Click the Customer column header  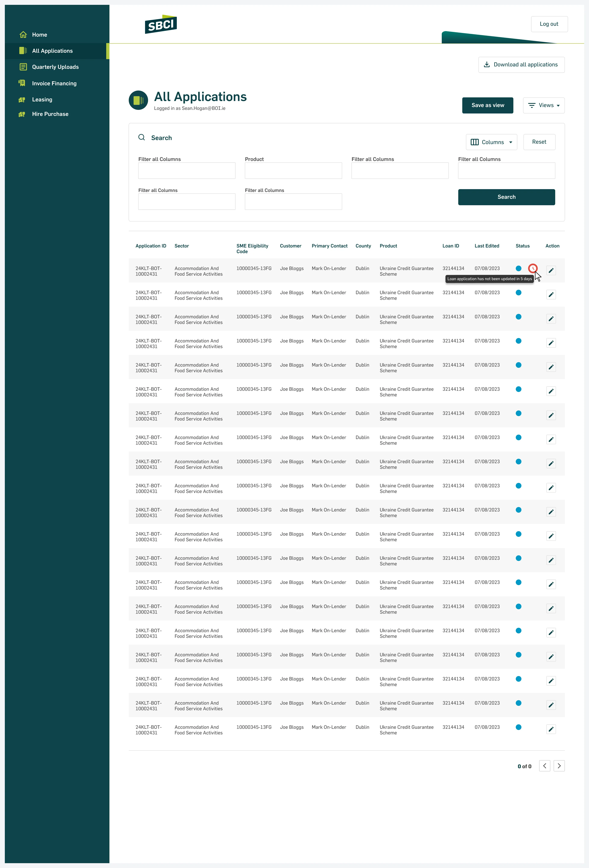(291, 246)
